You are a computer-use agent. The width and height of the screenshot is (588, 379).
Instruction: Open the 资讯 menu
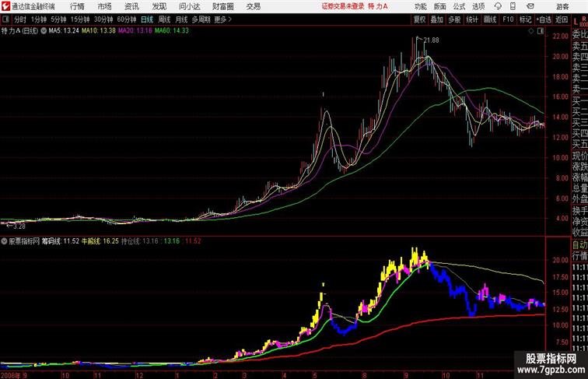131,6
